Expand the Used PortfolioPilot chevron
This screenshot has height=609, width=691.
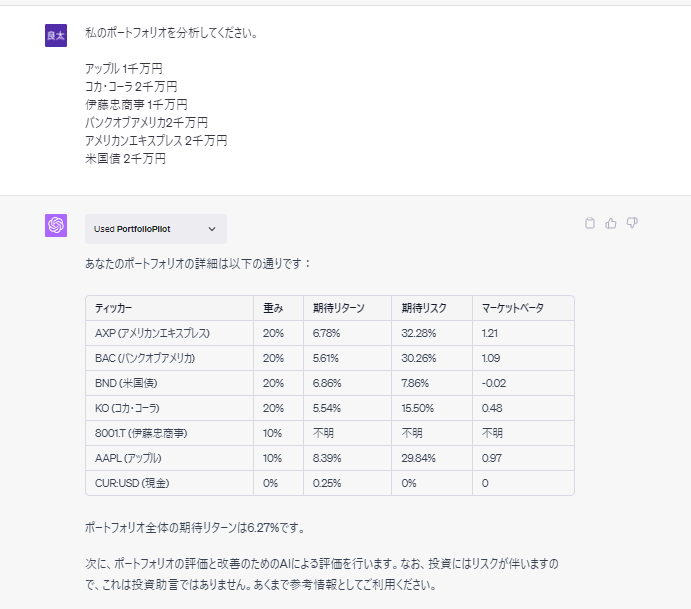click(212, 229)
